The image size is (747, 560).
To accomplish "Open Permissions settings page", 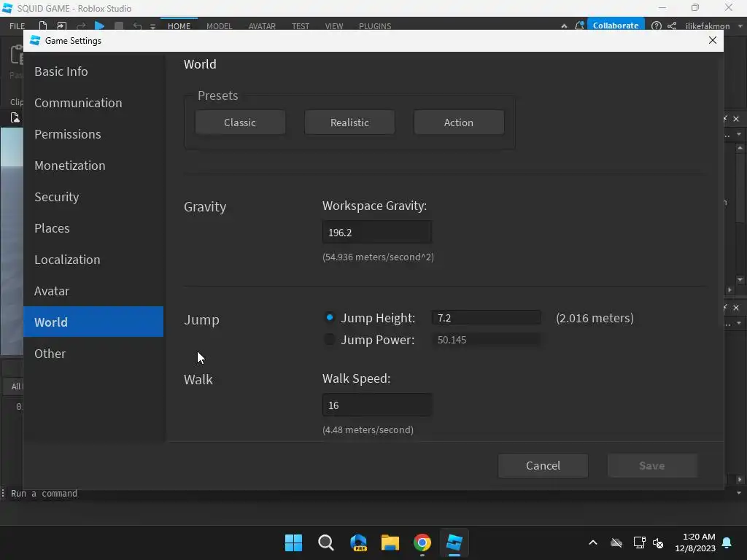I will tap(93, 134).
